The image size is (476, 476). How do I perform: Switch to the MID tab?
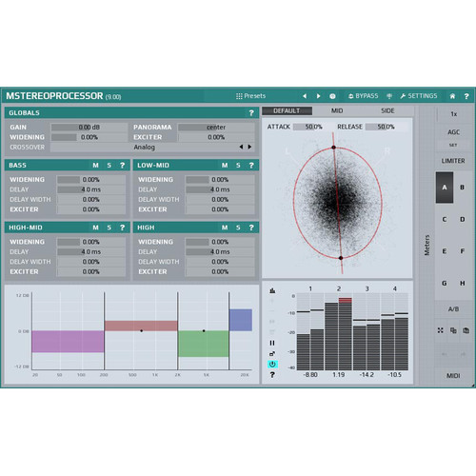pos(337,110)
